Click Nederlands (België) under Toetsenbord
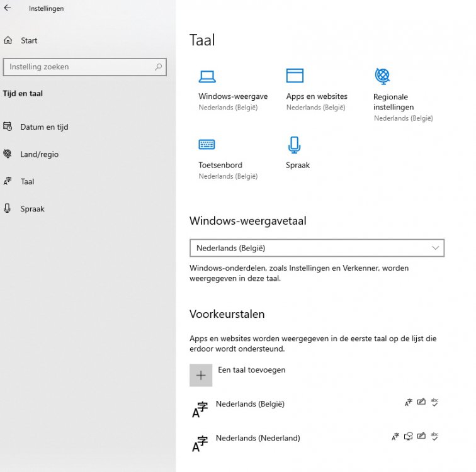 tap(228, 176)
